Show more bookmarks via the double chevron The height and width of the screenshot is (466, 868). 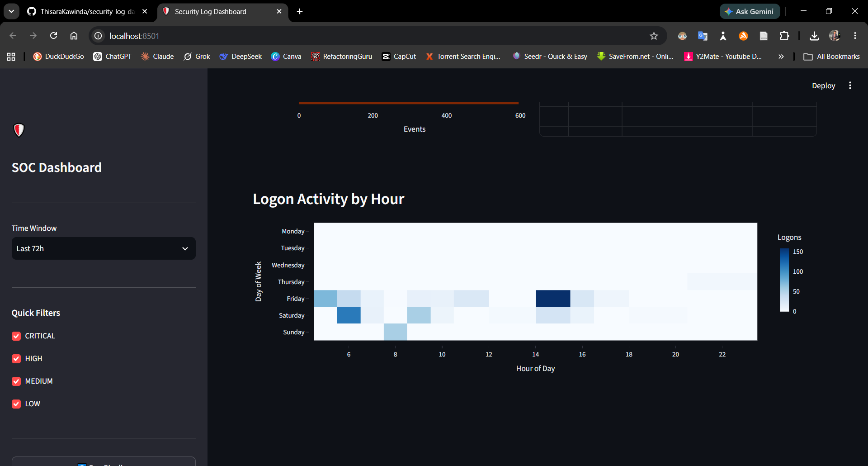tap(781, 57)
